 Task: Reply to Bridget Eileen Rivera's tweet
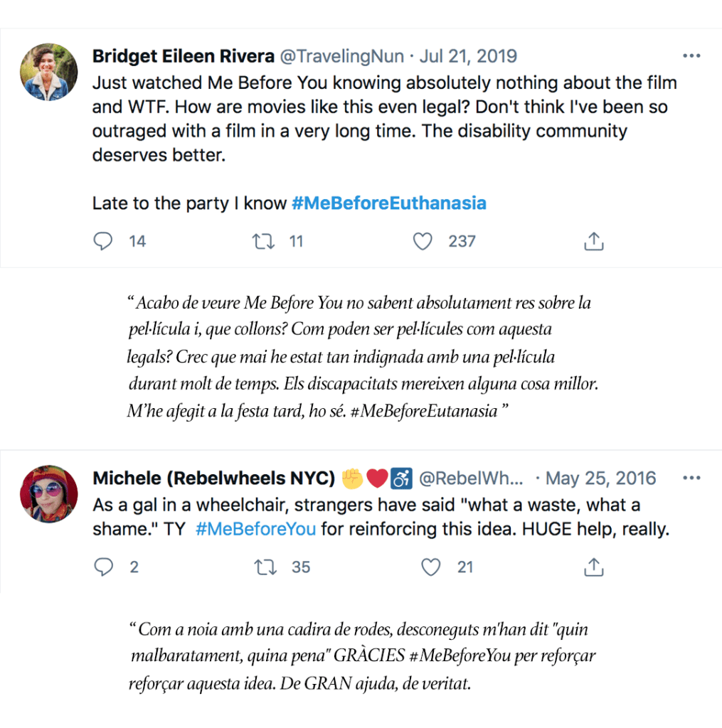pos(103,242)
